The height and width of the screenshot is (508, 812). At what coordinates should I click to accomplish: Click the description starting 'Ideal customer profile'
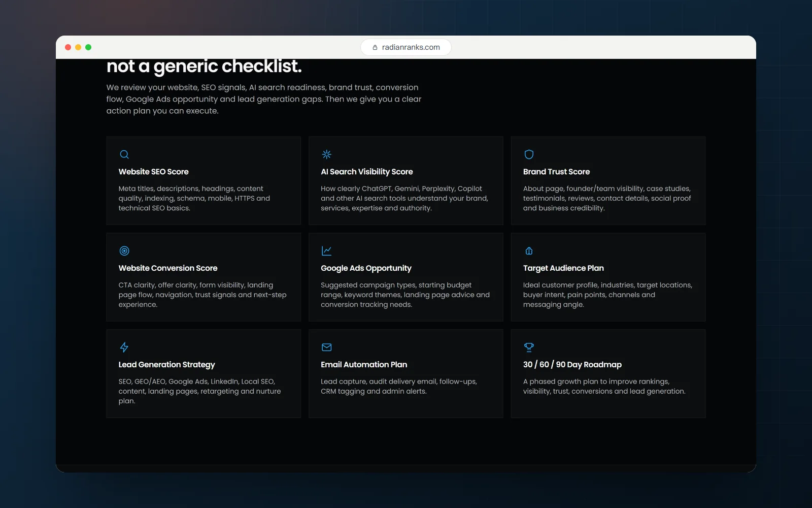pos(607,295)
